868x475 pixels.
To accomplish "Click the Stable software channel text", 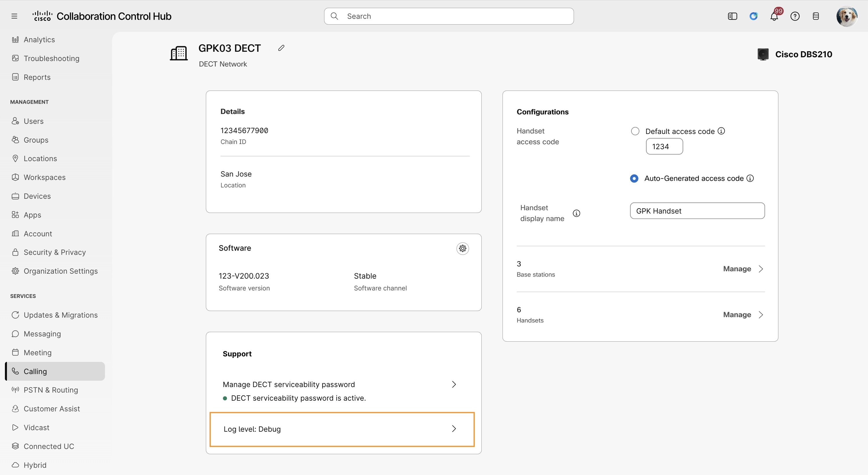I will [365, 276].
